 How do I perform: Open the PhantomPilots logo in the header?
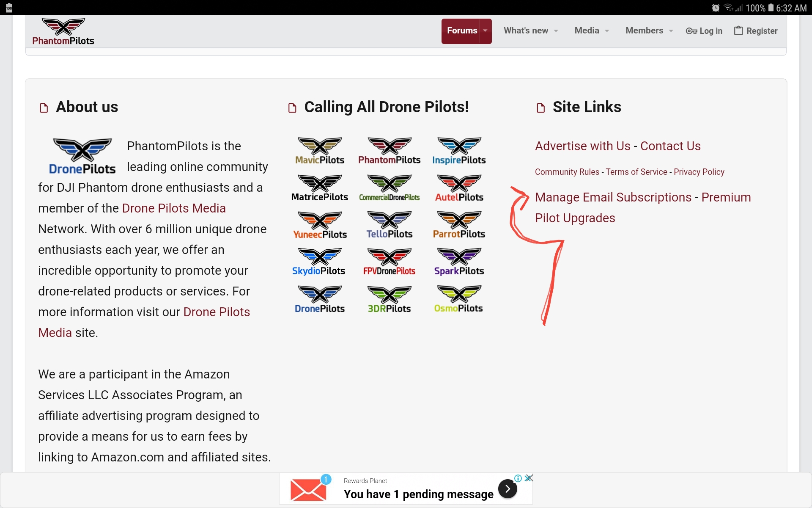click(63, 31)
